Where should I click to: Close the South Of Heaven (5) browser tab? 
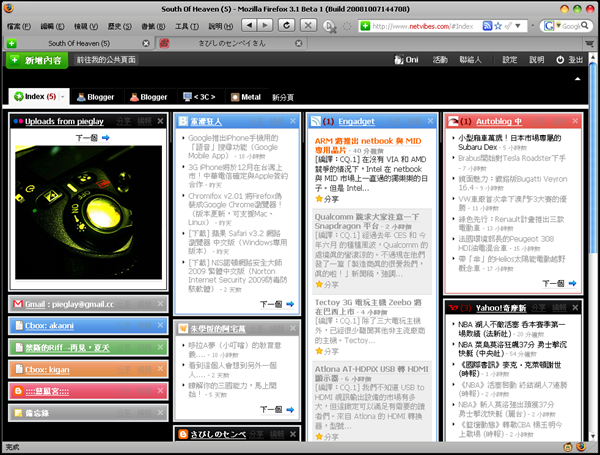click(x=146, y=43)
